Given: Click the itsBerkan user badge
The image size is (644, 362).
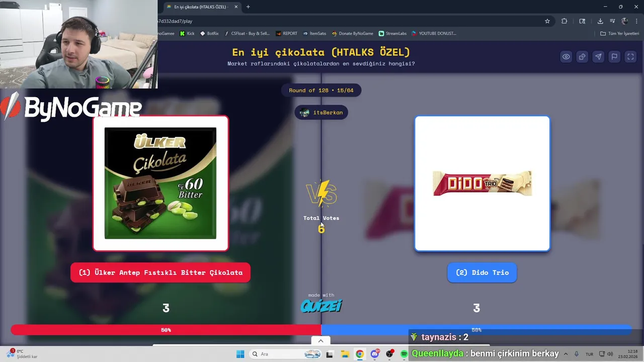Looking at the screenshot, I should (321, 113).
